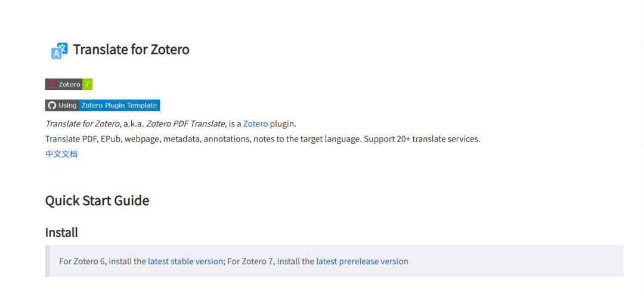Open the blue Zotero Plugin Template badge
Image resolution: width=644 pixels, height=293 pixels.
(119, 105)
